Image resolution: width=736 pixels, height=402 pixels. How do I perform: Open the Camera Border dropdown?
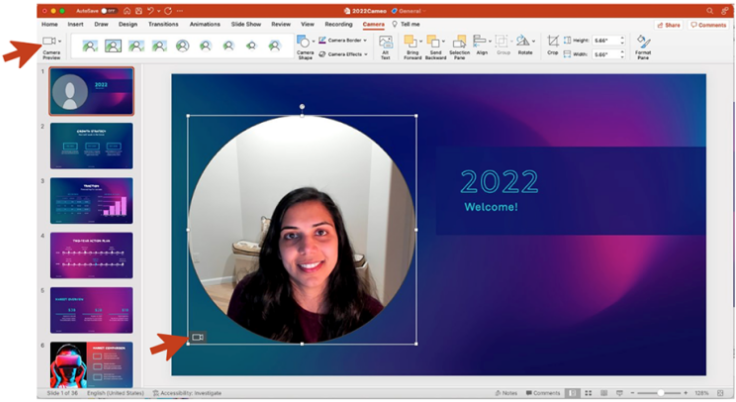click(343, 40)
